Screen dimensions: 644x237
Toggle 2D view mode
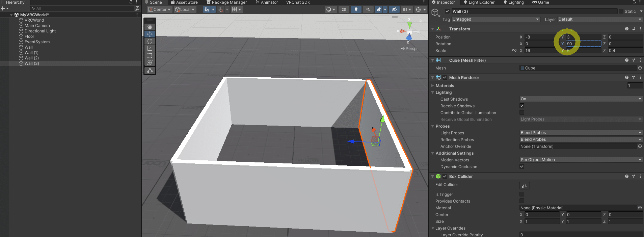tap(344, 9)
